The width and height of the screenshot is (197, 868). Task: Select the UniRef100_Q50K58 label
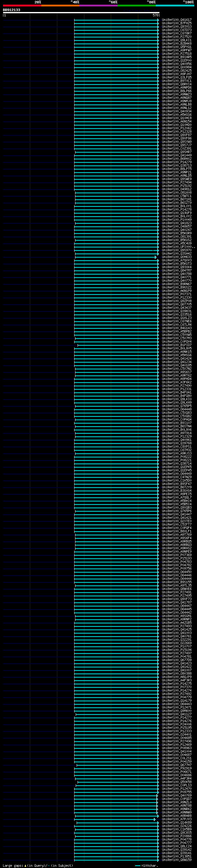tap(177, 782)
